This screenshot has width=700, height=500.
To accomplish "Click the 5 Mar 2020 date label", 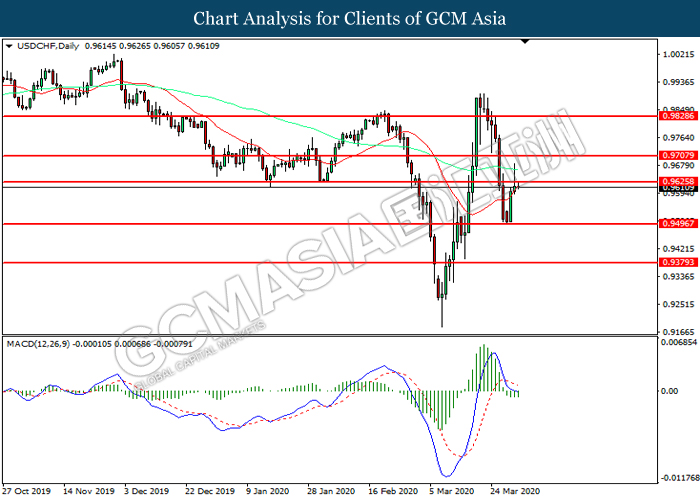I will point(452,491).
